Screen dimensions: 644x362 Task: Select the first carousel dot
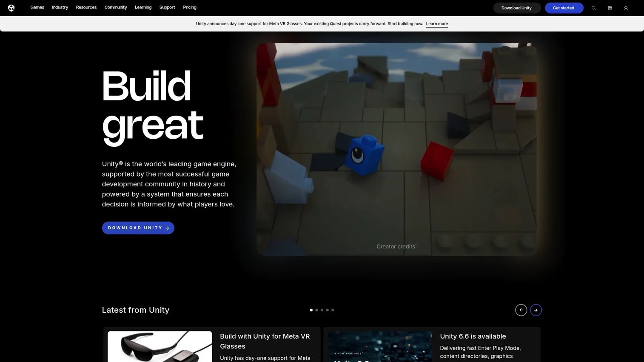[311, 310]
